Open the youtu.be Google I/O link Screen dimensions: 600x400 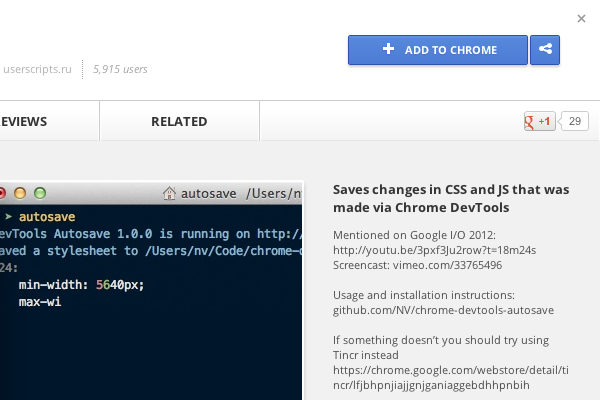(434, 250)
